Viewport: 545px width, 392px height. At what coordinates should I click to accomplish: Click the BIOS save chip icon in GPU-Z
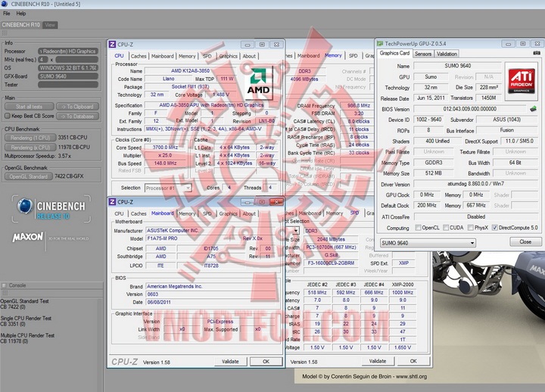point(533,109)
